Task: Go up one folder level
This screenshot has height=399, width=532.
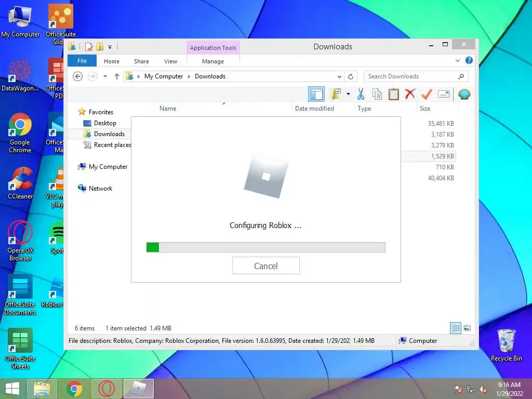Action: (x=117, y=76)
